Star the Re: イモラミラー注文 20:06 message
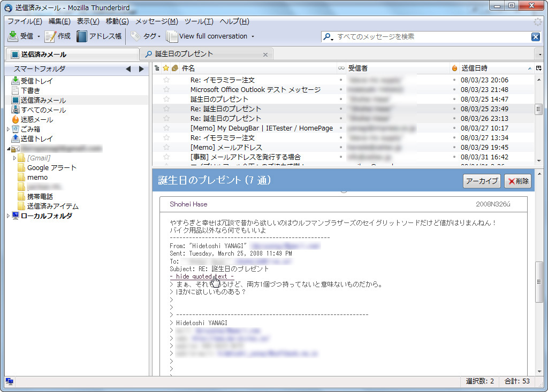 pyautogui.click(x=166, y=80)
